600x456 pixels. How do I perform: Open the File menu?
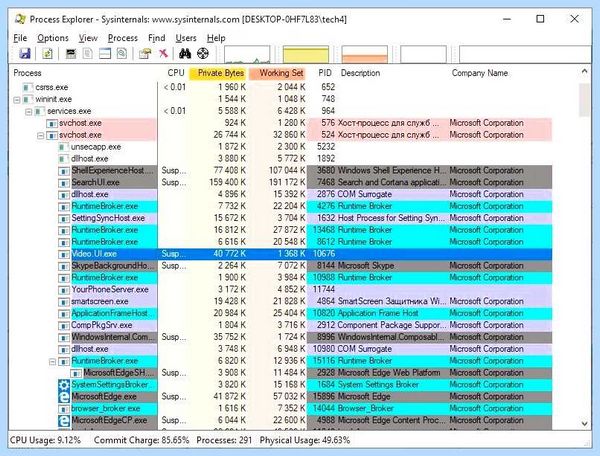(20, 38)
